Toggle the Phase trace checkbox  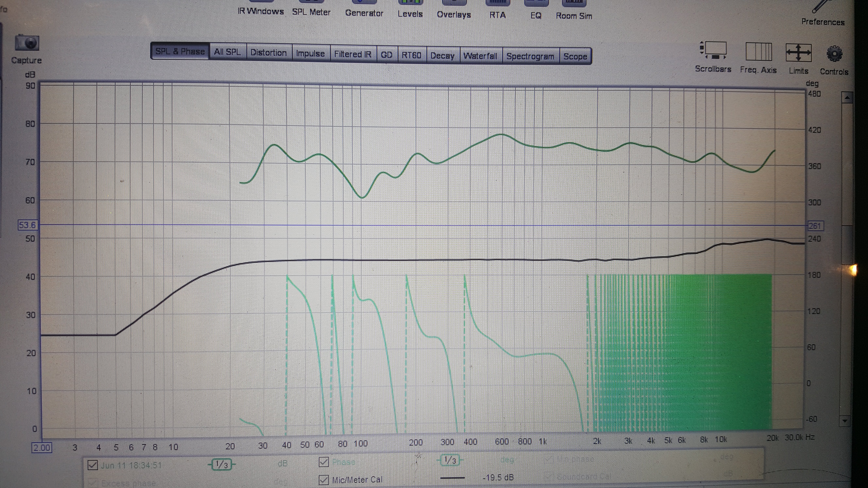324,462
